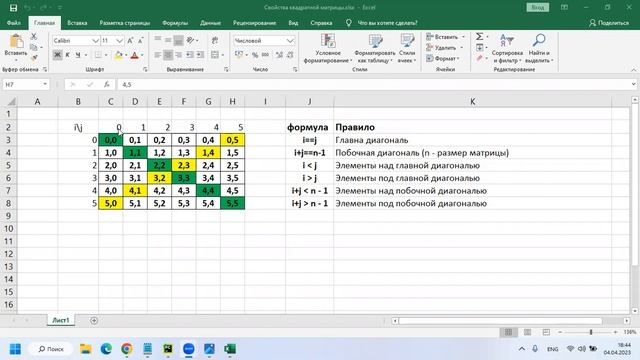Switch to Page Break preview in status bar
This screenshot has width=640, height=360.
pos(546,332)
